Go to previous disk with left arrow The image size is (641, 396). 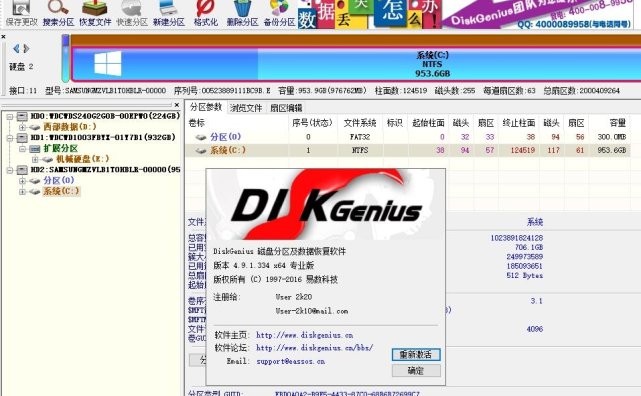[x=16, y=49]
